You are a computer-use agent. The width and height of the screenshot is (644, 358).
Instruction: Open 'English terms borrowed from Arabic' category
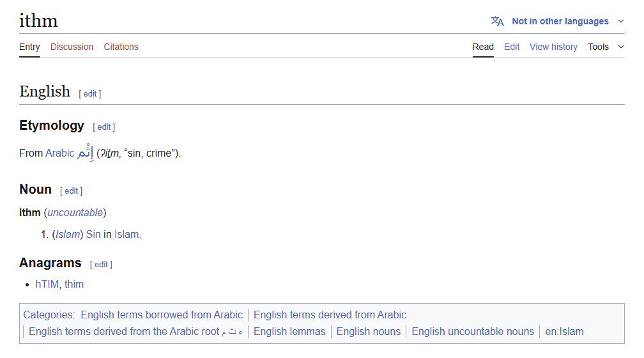[162, 315]
